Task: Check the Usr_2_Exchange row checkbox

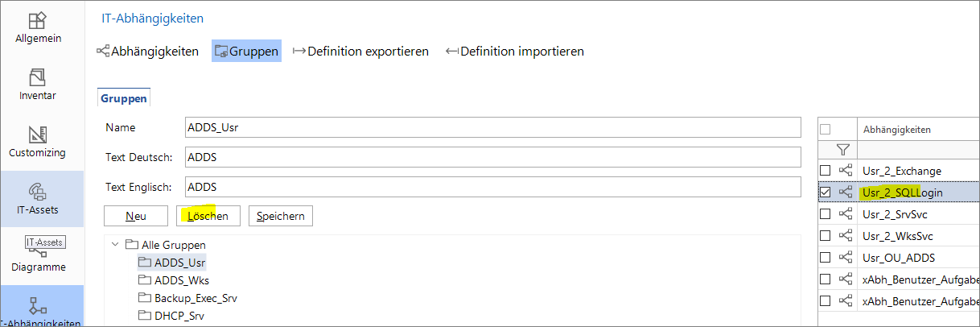Action: 825,171
